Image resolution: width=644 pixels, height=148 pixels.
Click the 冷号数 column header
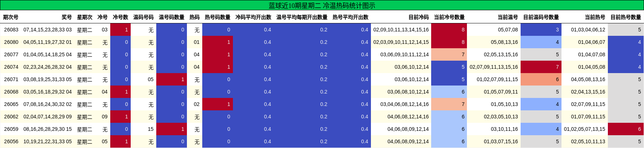click(120, 17)
